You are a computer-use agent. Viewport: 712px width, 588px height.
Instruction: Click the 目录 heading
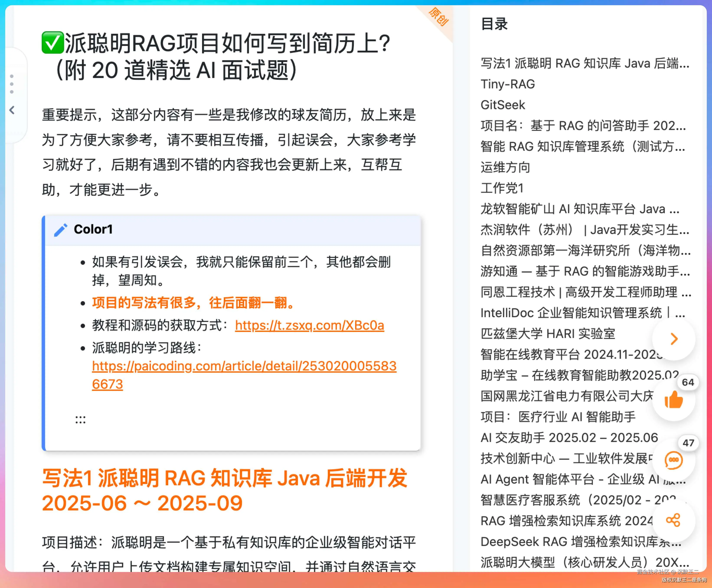(494, 24)
